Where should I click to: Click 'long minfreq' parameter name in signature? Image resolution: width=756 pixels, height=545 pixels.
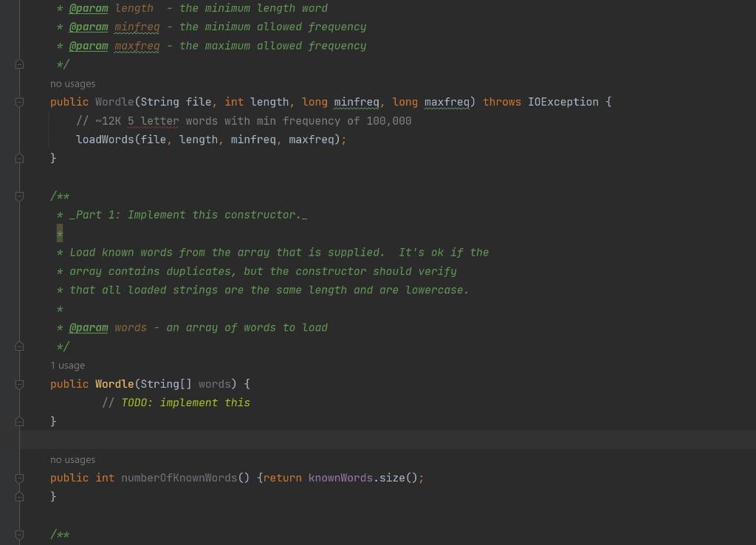pos(357,102)
